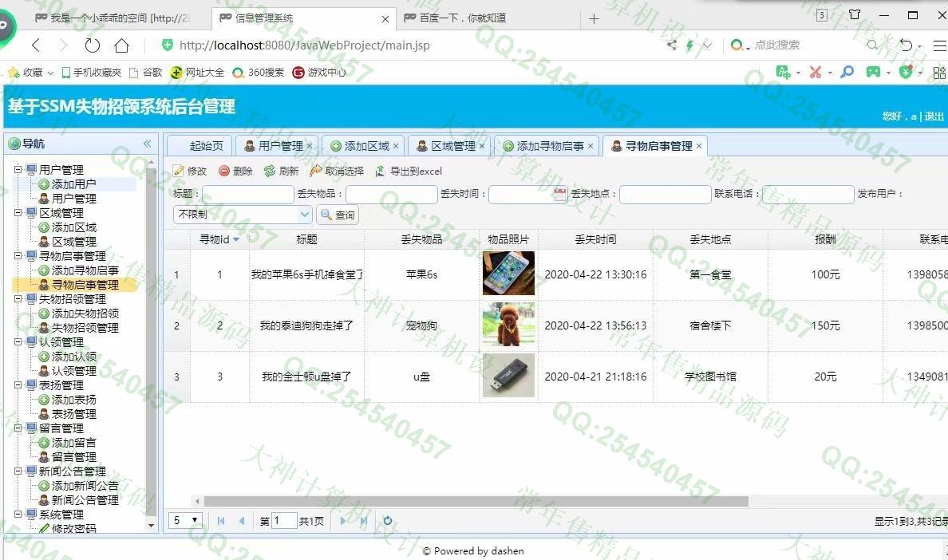
Task: Click 退出 logout link
Action: pos(934,116)
